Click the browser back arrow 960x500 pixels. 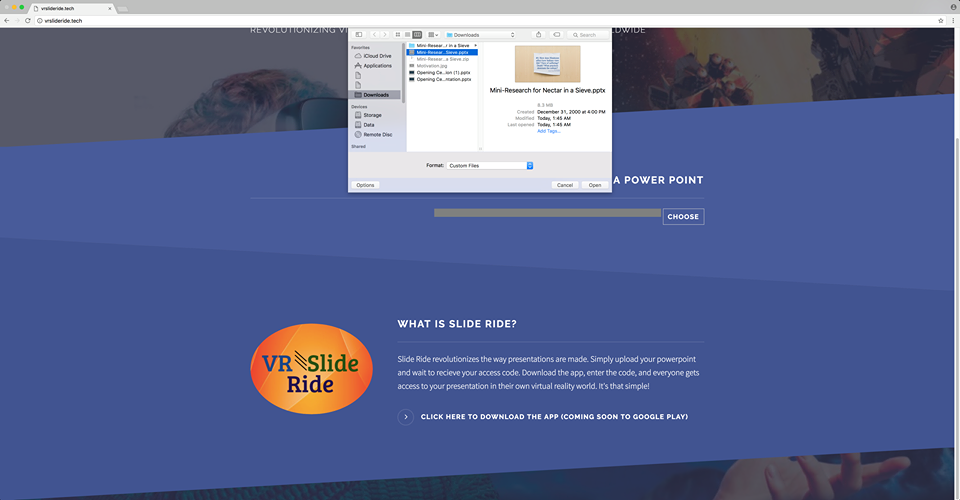click(x=7, y=20)
